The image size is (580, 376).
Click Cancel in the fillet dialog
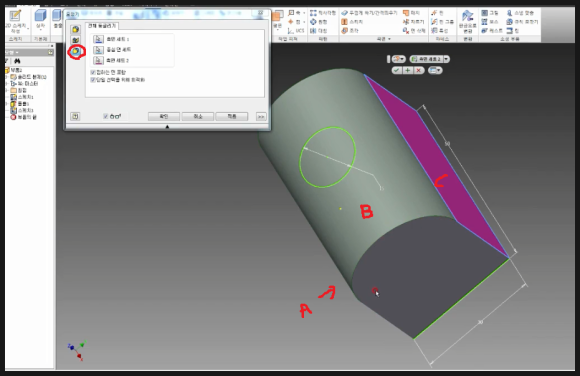(198, 117)
